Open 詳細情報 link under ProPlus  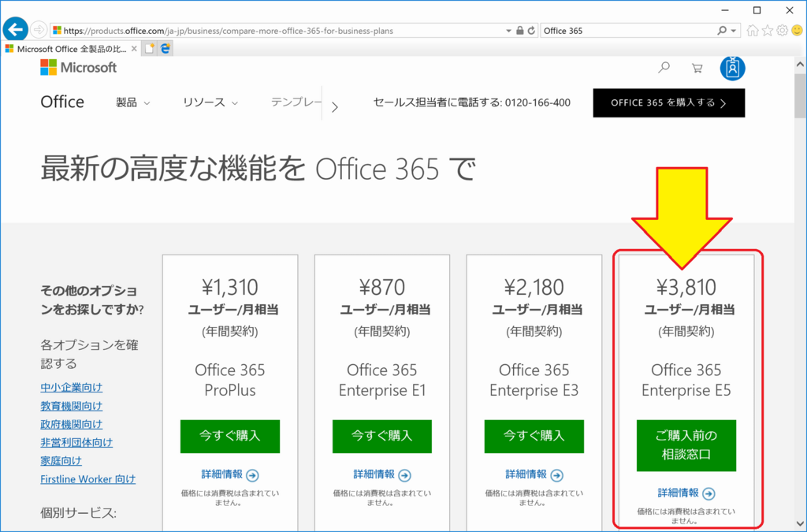(x=221, y=474)
